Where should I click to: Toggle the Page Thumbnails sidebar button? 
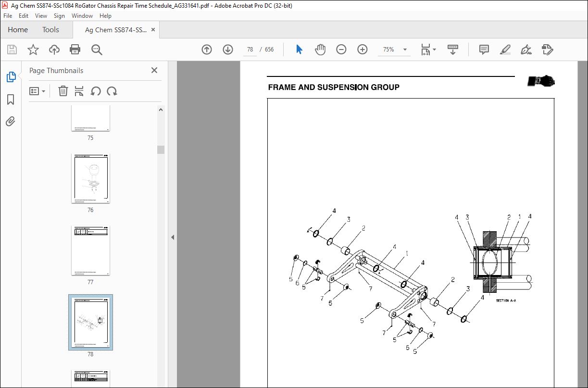point(11,77)
